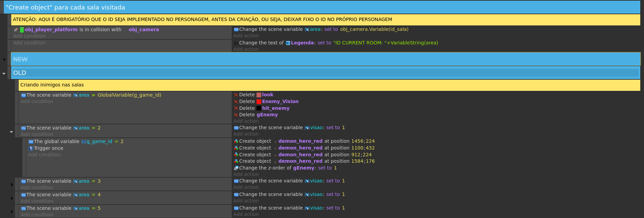The height and width of the screenshot is (218, 644).
Task: Click the red X icon beside Delete Enemy_Vision
Action: 236,102
